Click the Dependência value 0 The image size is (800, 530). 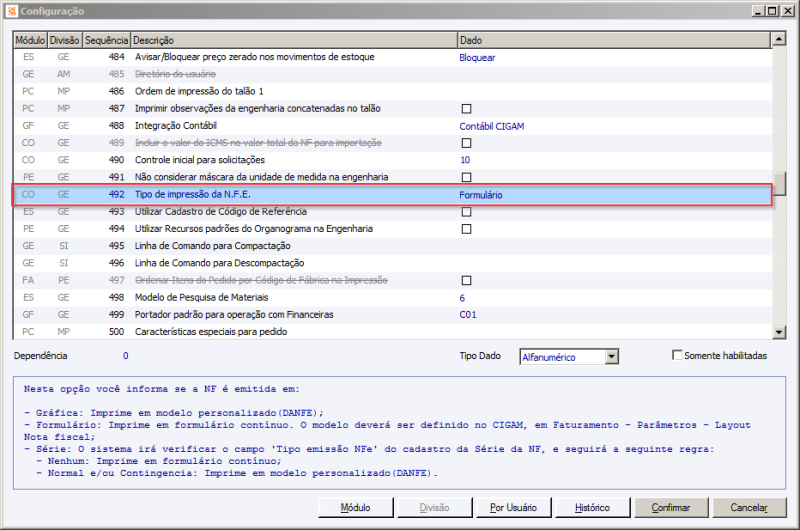(x=126, y=356)
